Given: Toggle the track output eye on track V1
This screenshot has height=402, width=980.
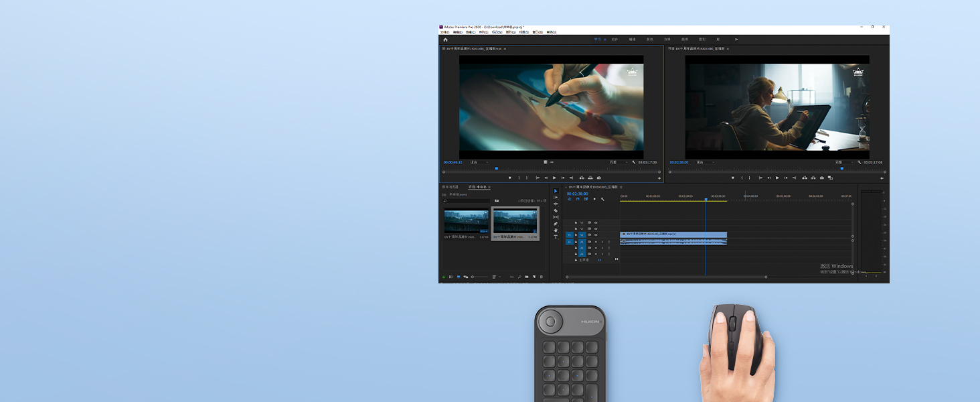Looking at the screenshot, I should pos(596,234).
